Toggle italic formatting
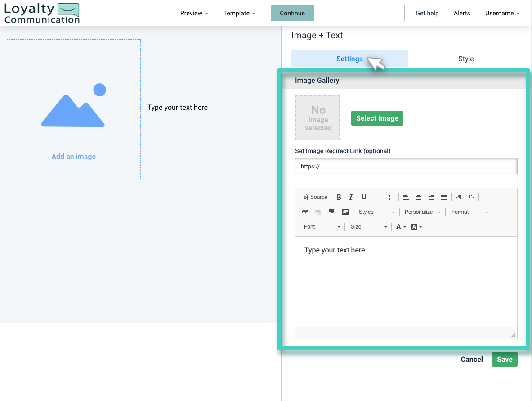Screen dimensions: 532x401 [x=351, y=197]
